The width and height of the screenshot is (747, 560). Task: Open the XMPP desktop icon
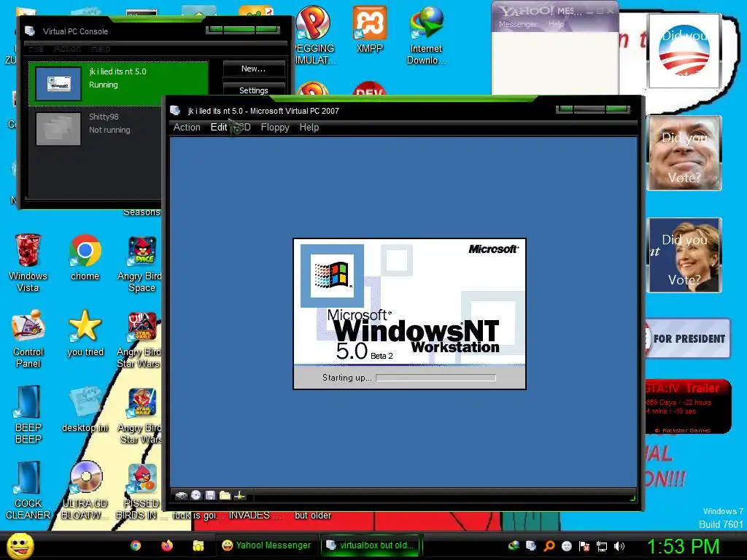[370, 29]
